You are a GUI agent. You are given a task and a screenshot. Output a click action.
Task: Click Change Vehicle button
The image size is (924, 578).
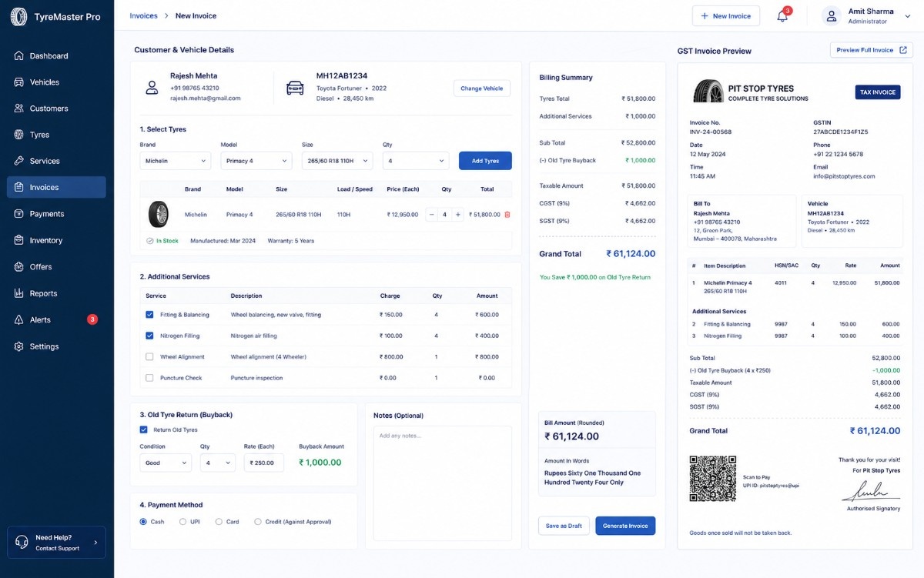(x=482, y=89)
